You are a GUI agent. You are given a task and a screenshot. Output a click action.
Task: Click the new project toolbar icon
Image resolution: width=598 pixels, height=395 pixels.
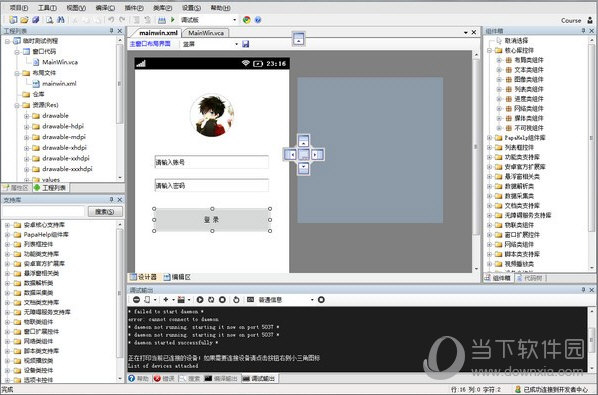coord(13,20)
